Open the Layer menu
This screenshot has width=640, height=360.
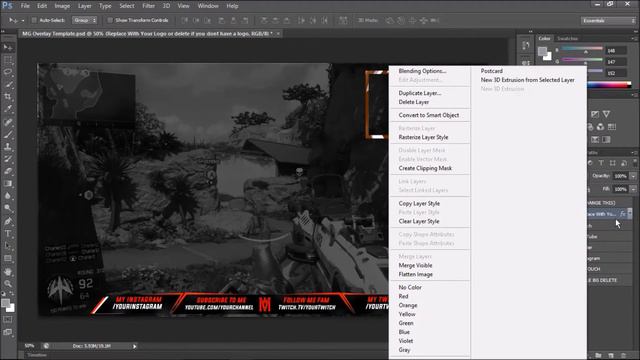point(84,6)
